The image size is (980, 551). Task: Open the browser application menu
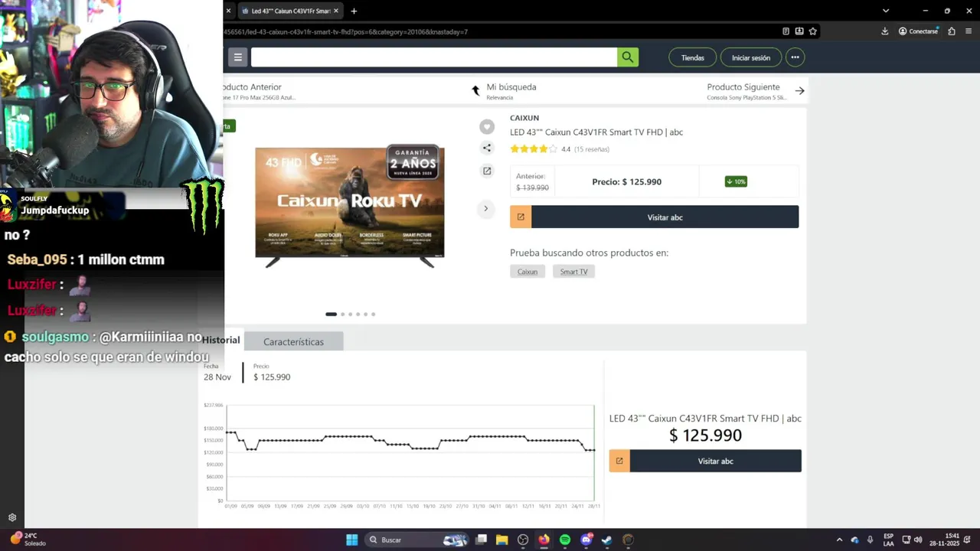(969, 31)
